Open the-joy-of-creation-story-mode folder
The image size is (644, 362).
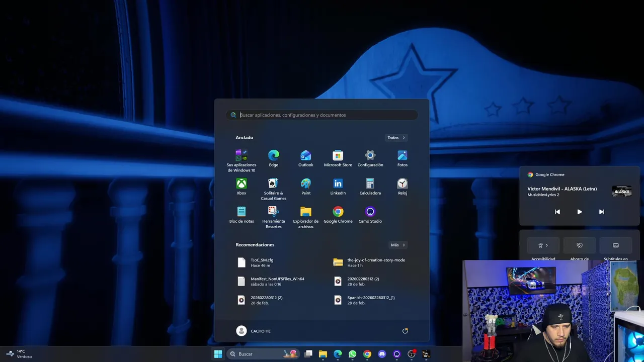coord(370,262)
